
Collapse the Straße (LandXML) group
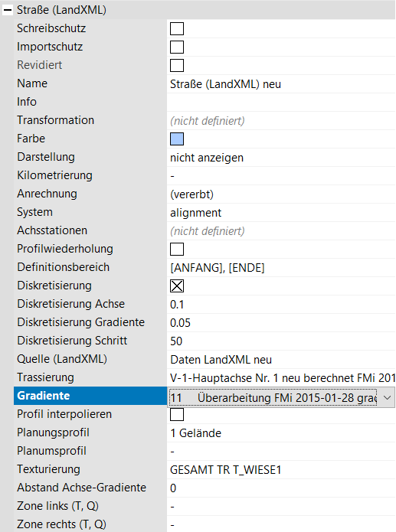7,10
